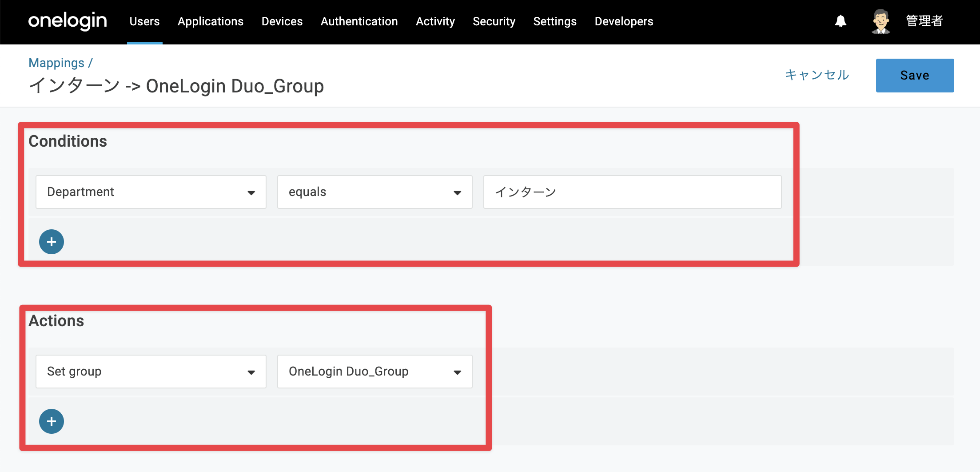The image size is (980, 472).
Task: Expand the OneLogin Duo_Group value dropdown
Action: [x=375, y=372]
